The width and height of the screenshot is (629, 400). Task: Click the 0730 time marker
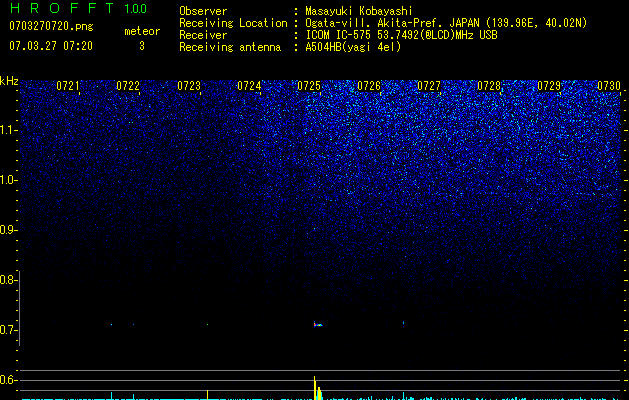[x=609, y=86]
